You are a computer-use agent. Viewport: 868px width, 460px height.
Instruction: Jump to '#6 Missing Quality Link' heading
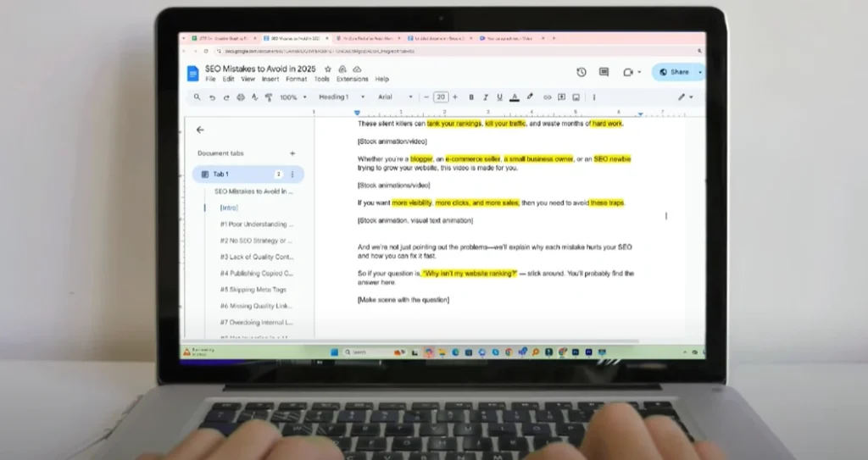tap(256, 306)
